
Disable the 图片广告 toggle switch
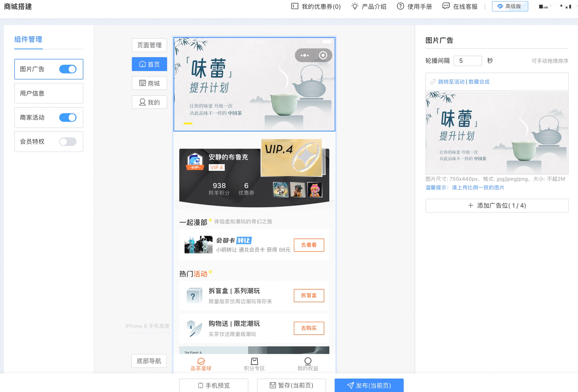coord(68,69)
